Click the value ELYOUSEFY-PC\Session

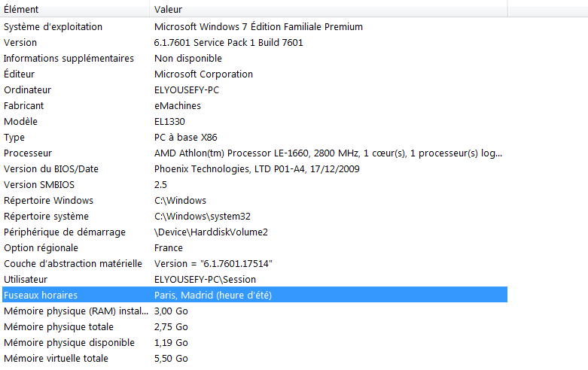pos(205,279)
